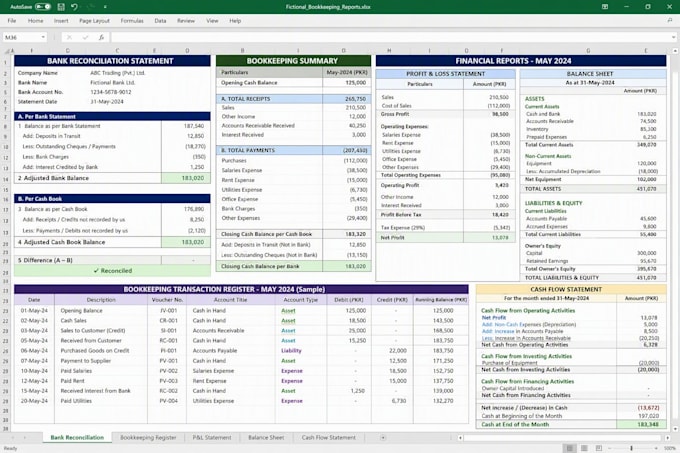Switch to the P&L Statement sheet tab
Viewport: 680px width, 453px height.
(x=212, y=437)
